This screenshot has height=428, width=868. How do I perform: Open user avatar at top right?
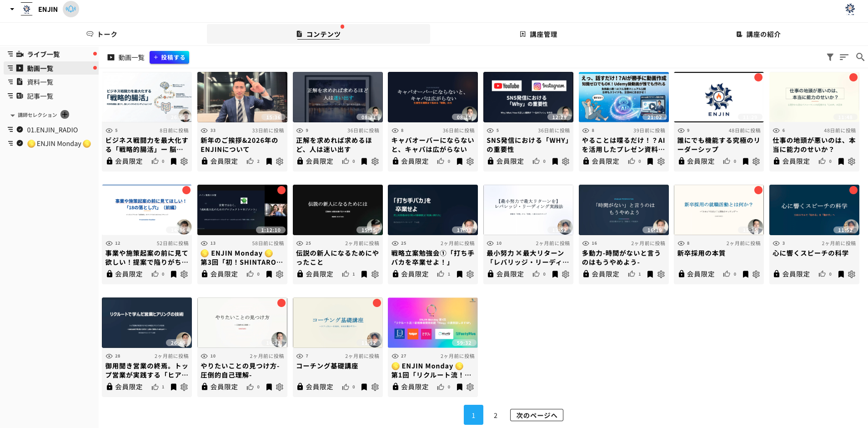click(850, 9)
